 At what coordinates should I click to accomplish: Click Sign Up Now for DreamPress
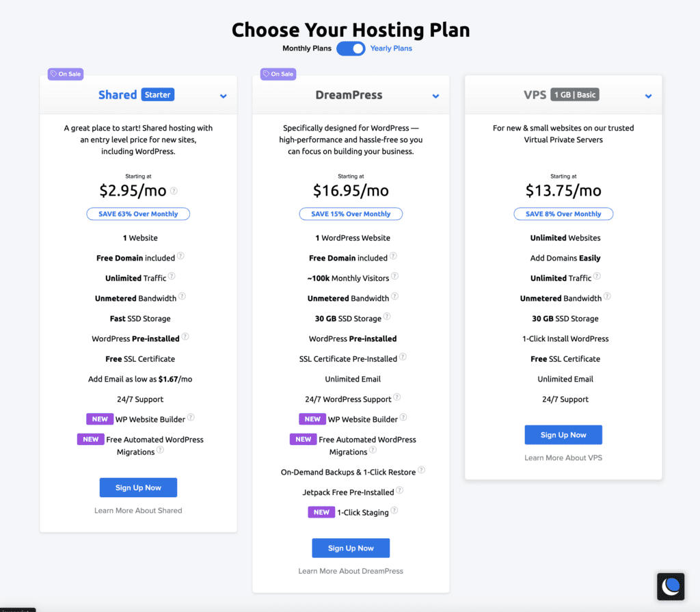(x=351, y=548)
